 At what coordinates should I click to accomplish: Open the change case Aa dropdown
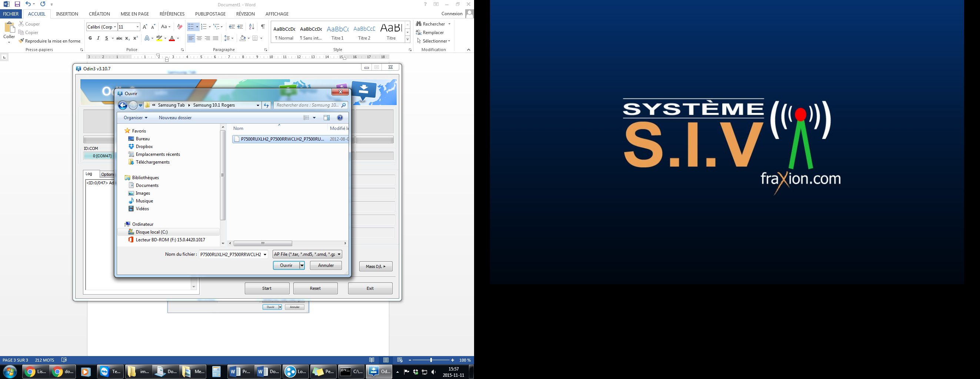point(166,27)
